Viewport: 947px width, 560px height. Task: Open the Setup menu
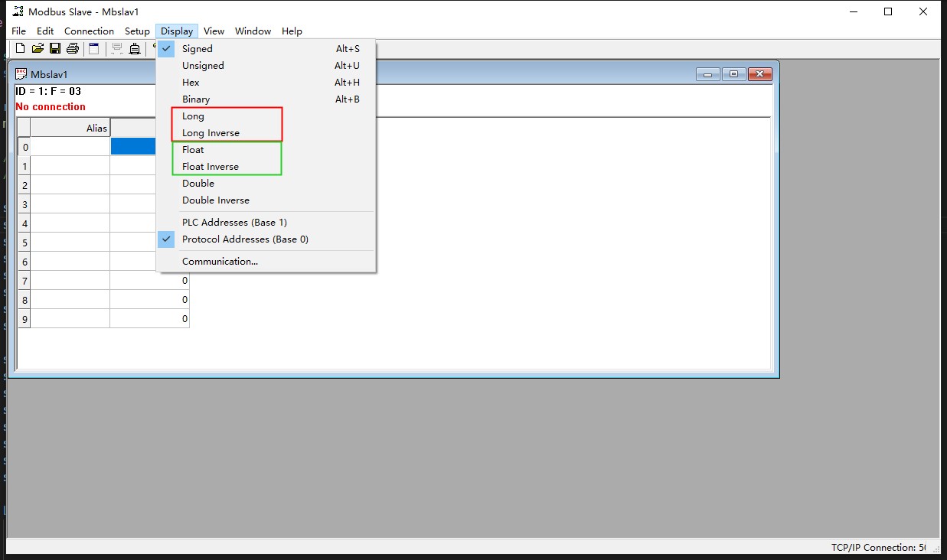tap(137, 31)
